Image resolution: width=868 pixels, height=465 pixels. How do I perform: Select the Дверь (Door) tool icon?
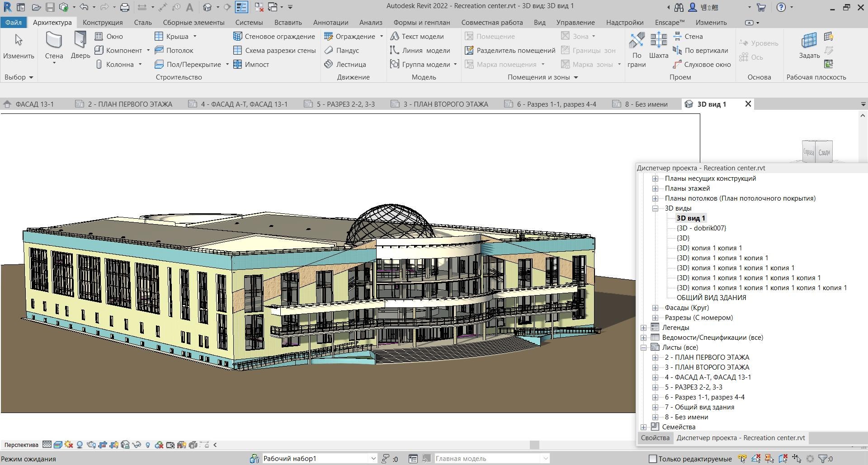click(80, 40)
